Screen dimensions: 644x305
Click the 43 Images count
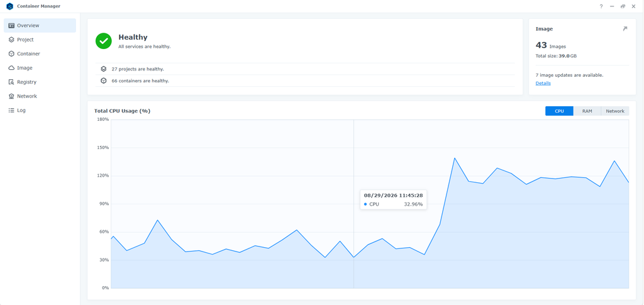pos(550,45)
